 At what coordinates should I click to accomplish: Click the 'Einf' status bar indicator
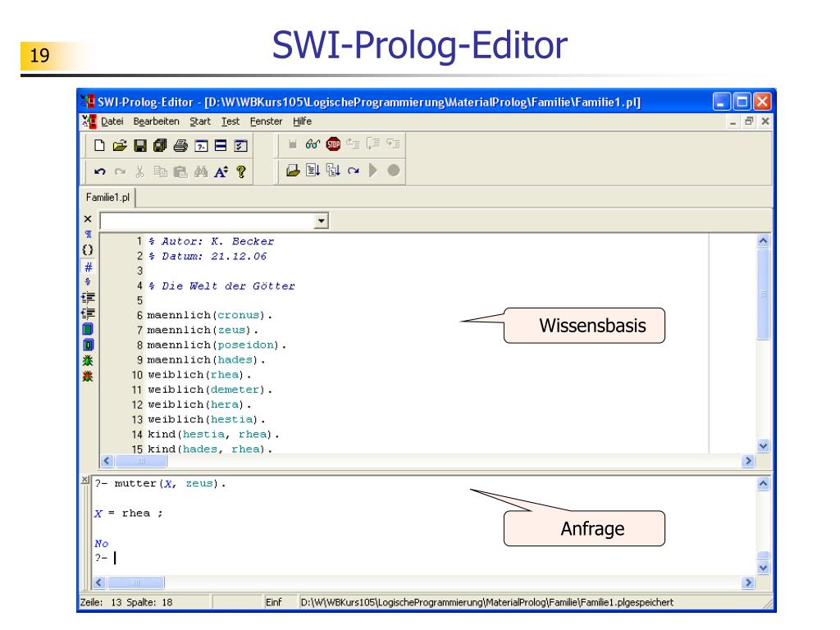(273, 602)
